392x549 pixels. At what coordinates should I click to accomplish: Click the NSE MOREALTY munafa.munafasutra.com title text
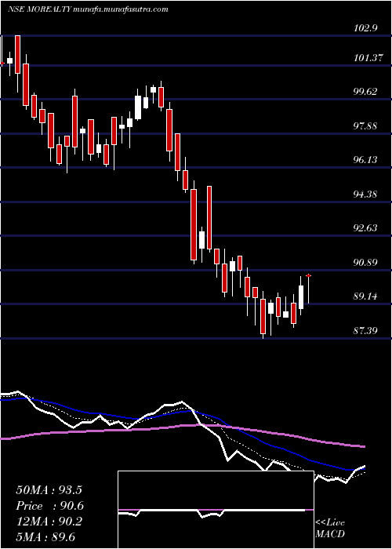pos(88,9)
